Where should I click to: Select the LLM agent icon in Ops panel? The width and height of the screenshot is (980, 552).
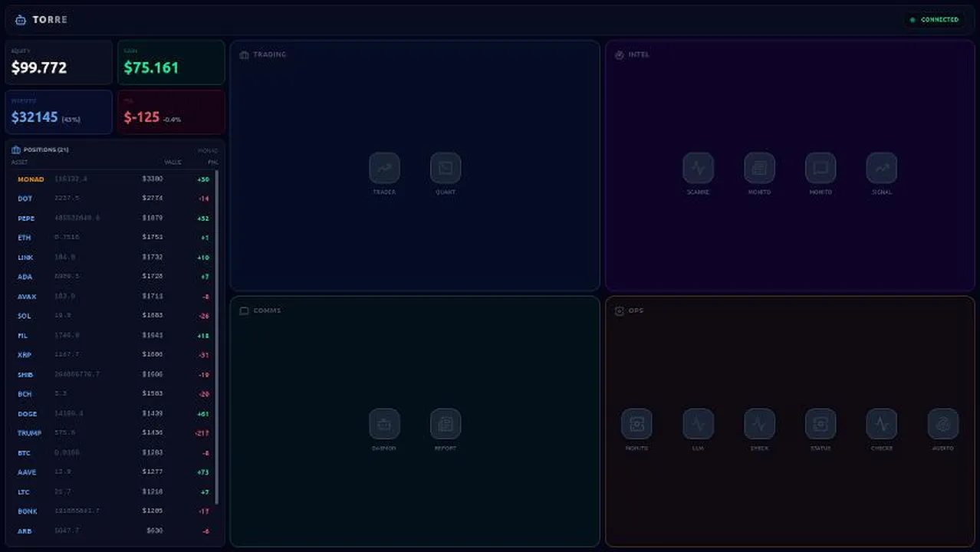pyautogui.click(x=698, y=424)
